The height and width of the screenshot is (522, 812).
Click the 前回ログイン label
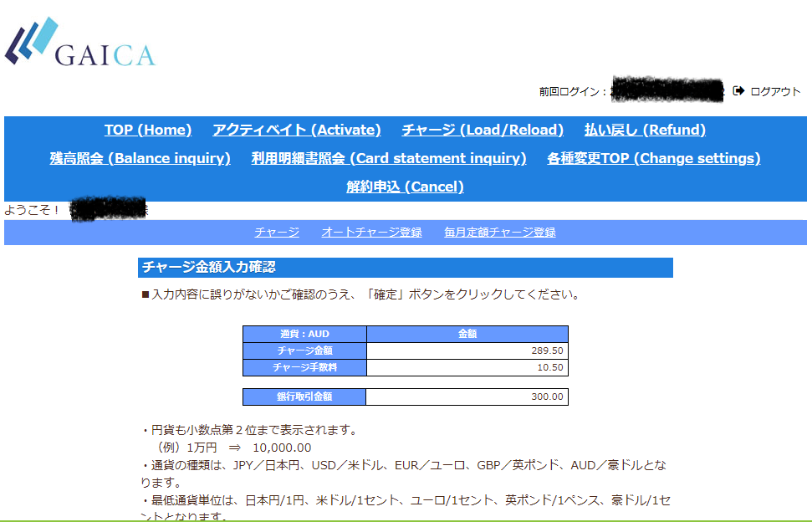click(572, 92)
